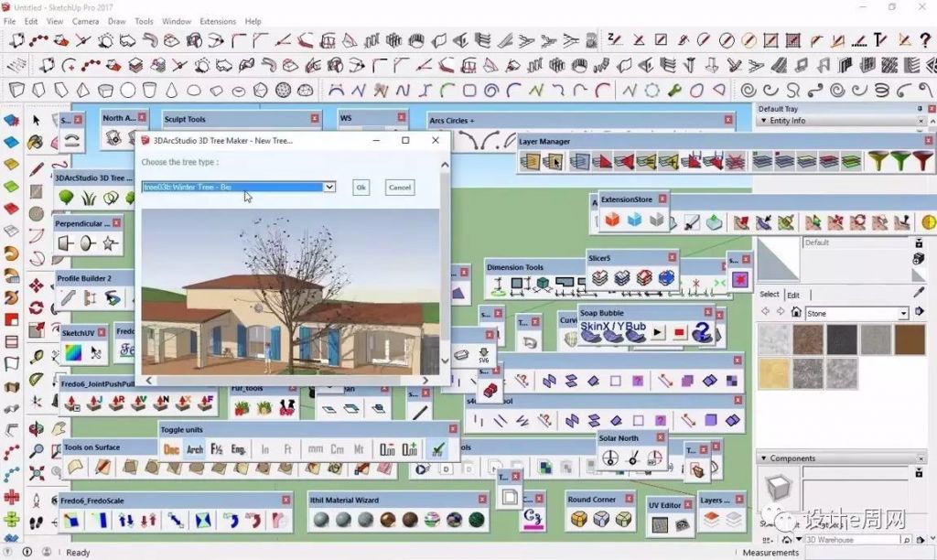Switch units to Mt in Toggle units
937x560 pixels.
pos(359,449)
